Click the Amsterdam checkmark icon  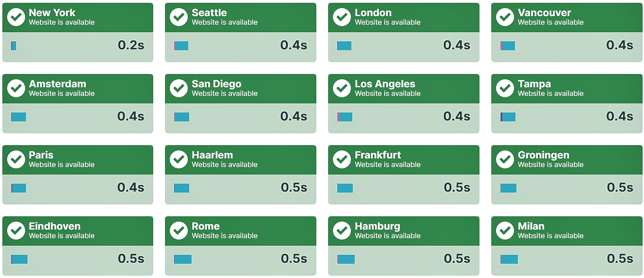tap(16, 89)
